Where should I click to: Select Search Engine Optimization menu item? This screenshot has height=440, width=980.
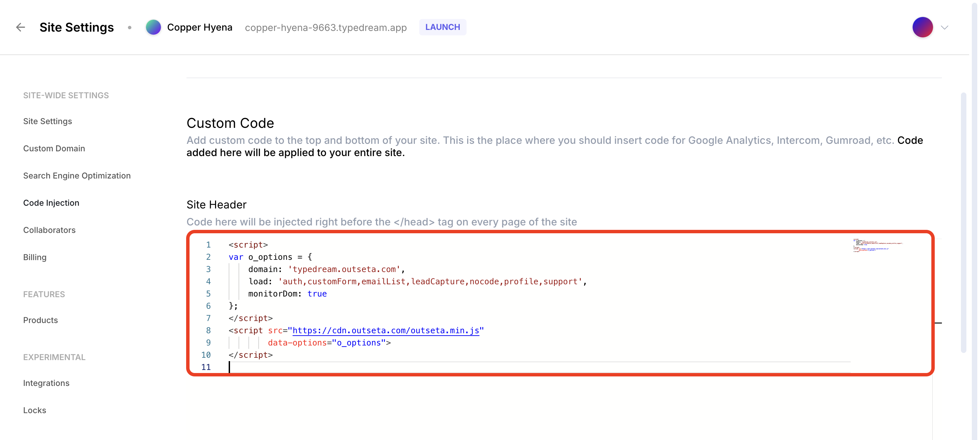click(x=77, y=176)
